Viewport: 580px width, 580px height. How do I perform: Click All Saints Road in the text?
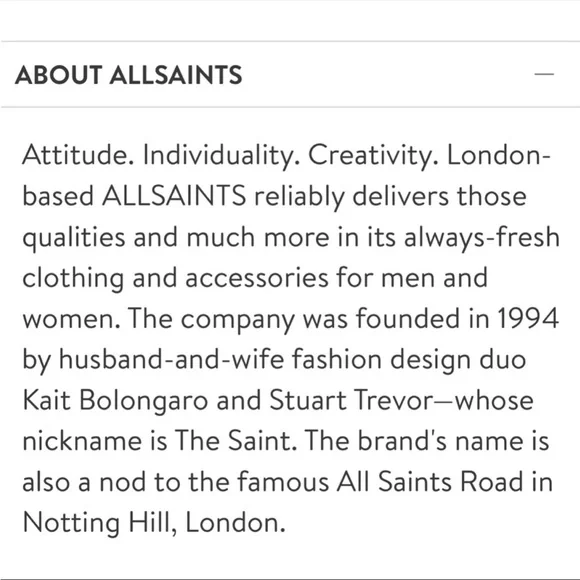coord(430,481)
